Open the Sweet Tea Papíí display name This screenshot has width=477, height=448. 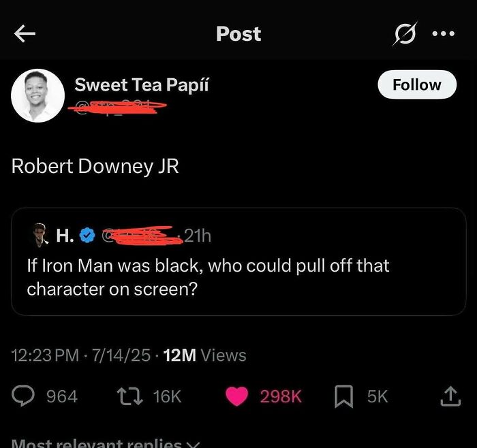tap(142, 85)
